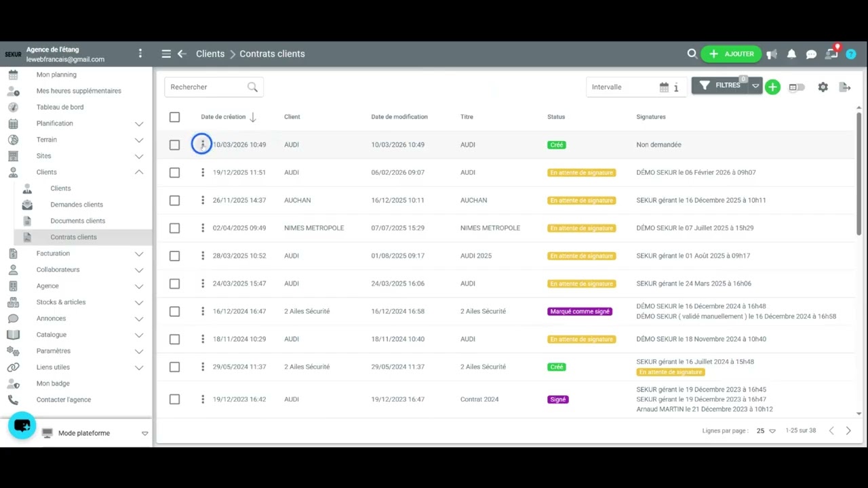Open the chat bubble messages icon
This screenshot has height=488, width=868.
point(811,54)
